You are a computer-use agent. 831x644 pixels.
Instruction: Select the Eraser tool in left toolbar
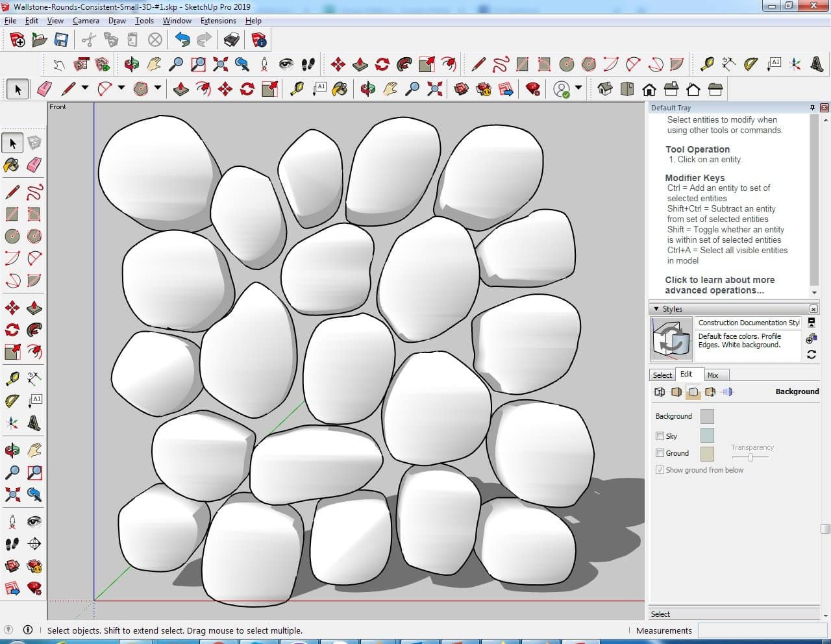tap(34, 165)
